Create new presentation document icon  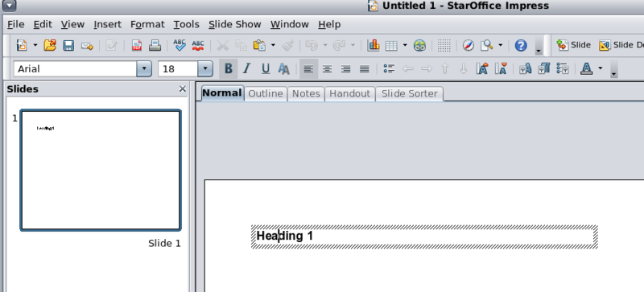coord(22,45)
